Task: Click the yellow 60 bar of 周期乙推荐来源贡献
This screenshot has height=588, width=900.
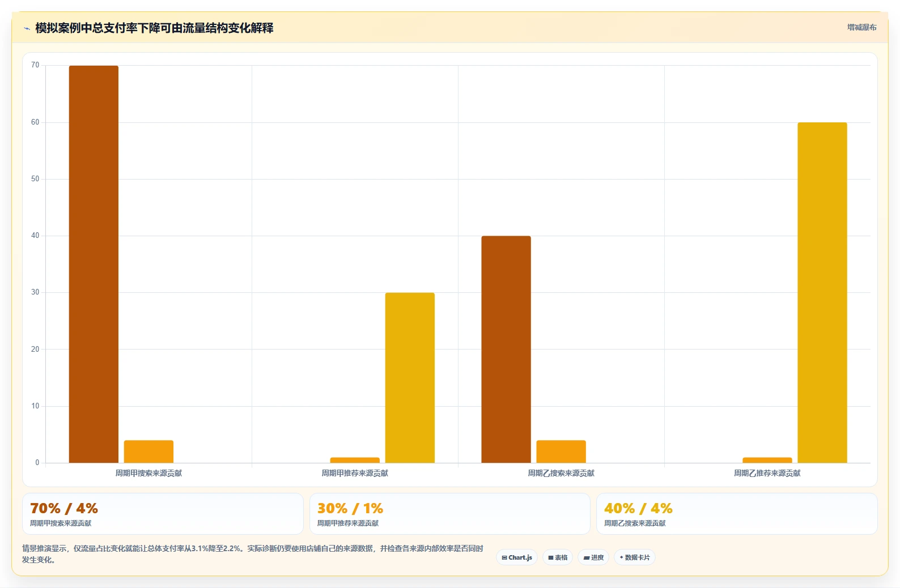Action: click(x=822, y=293)
